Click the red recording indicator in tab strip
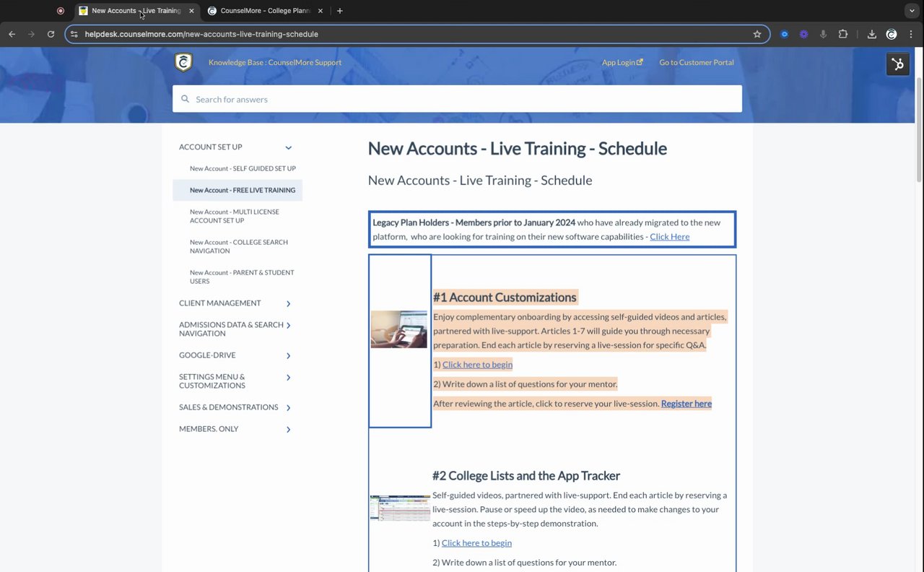 [x=61, y=11]
